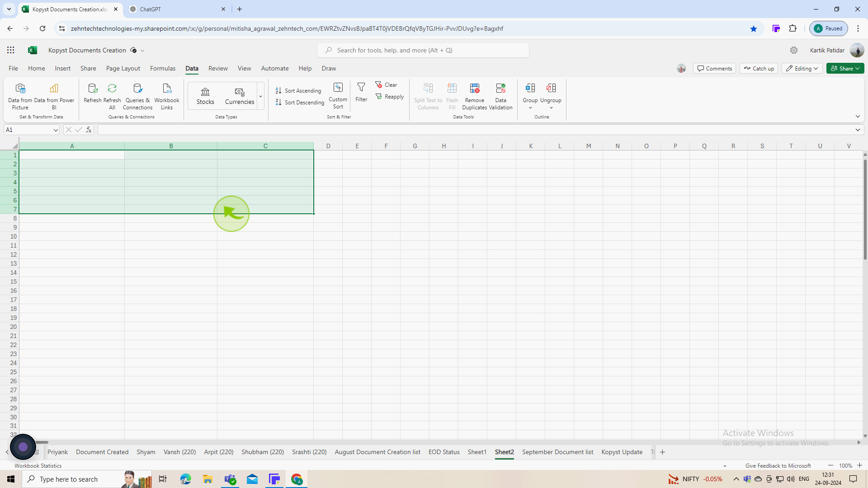Screen dimensions: 868x488
Task: Click the 100% zoom level
Action: pyautogui.click(x=845, y=466)
